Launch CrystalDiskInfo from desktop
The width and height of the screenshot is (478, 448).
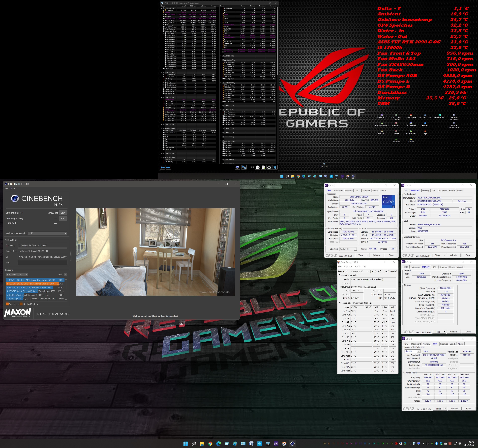[411, 124]
